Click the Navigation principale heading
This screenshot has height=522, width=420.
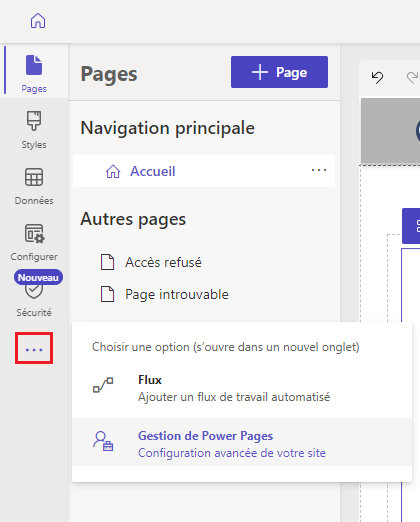pos(168,128)
